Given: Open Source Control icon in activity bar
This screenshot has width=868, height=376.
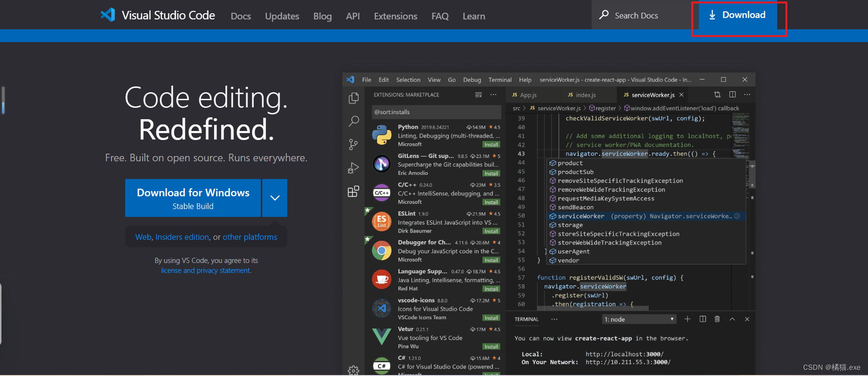Looking at the screenshot, I should point(353,144).
